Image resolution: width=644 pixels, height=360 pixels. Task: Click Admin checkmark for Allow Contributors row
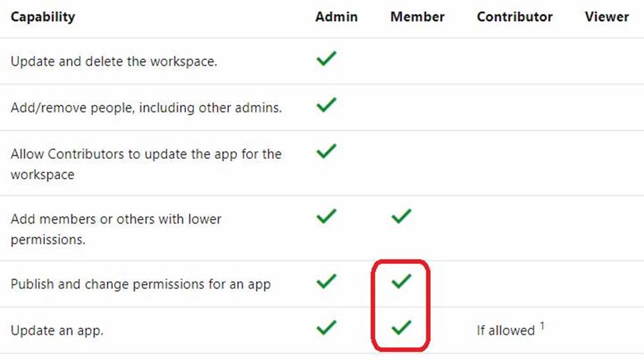click(326, 151)
